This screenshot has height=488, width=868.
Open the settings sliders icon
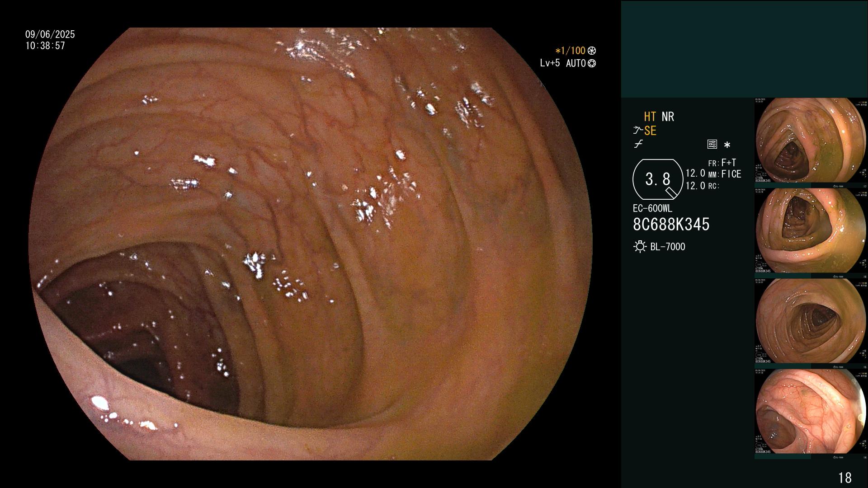[x=712, y=144]
